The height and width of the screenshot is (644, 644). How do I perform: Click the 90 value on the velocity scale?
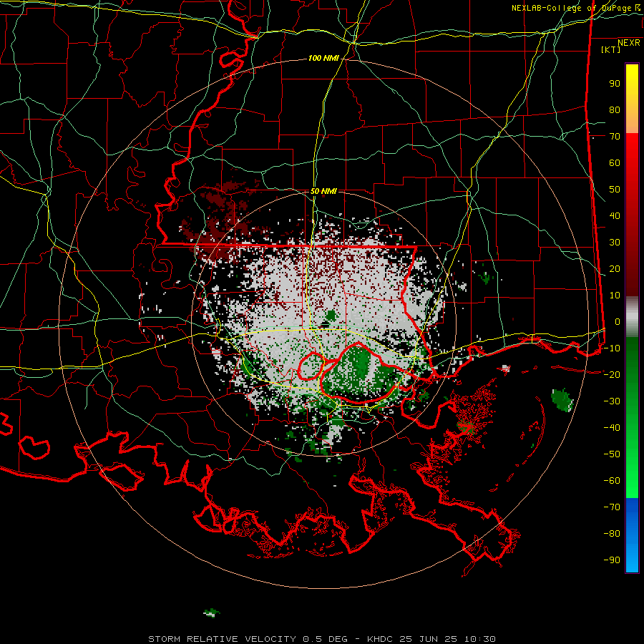pyautogui.click(x=615, y=84)
